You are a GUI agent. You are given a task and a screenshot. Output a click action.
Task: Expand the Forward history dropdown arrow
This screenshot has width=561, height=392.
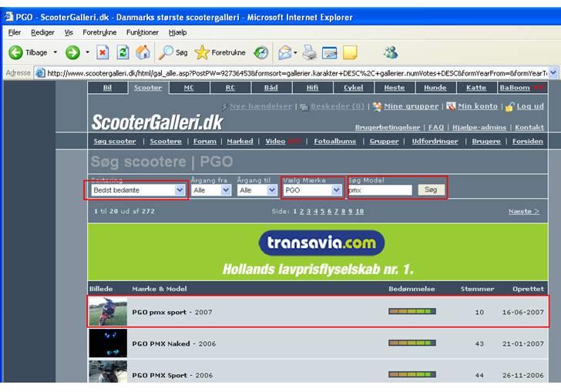[x=87, y=52]
